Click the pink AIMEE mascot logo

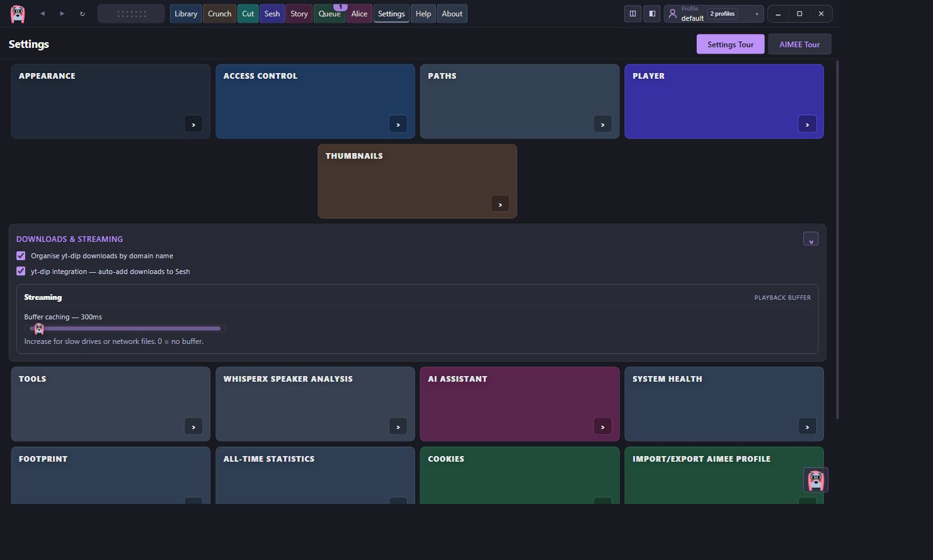tap(18, 13)
